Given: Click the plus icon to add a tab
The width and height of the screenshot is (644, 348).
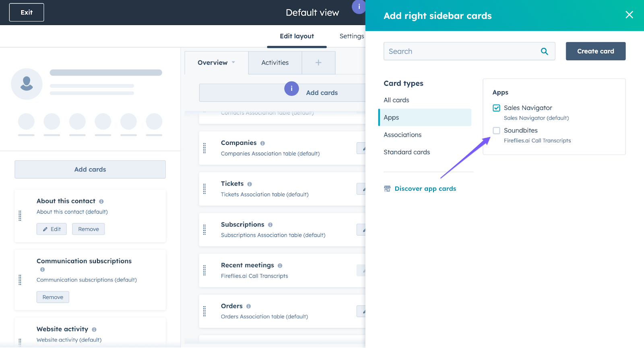Looking at the screenshot, I should coord(318,63).
